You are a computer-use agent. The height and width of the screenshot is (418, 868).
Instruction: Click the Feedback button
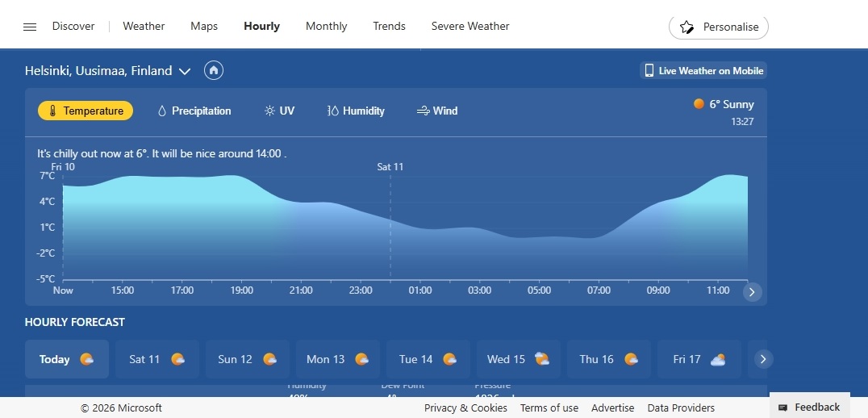click(x=809, y=407)
